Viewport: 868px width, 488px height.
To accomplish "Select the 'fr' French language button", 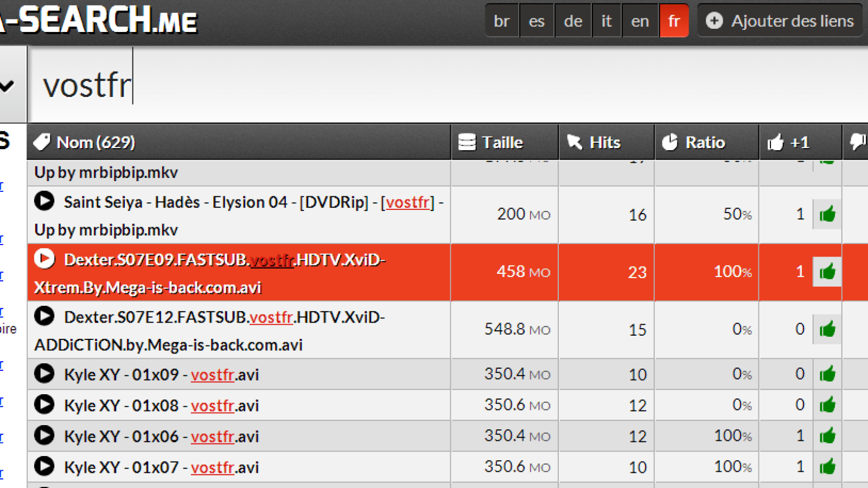I will [x=674, y=21].
